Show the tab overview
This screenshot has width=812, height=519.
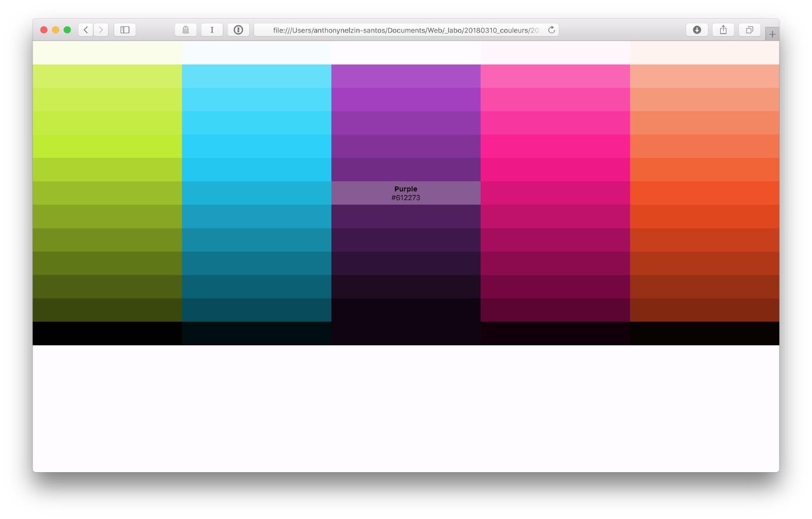(x=749, y=30)
